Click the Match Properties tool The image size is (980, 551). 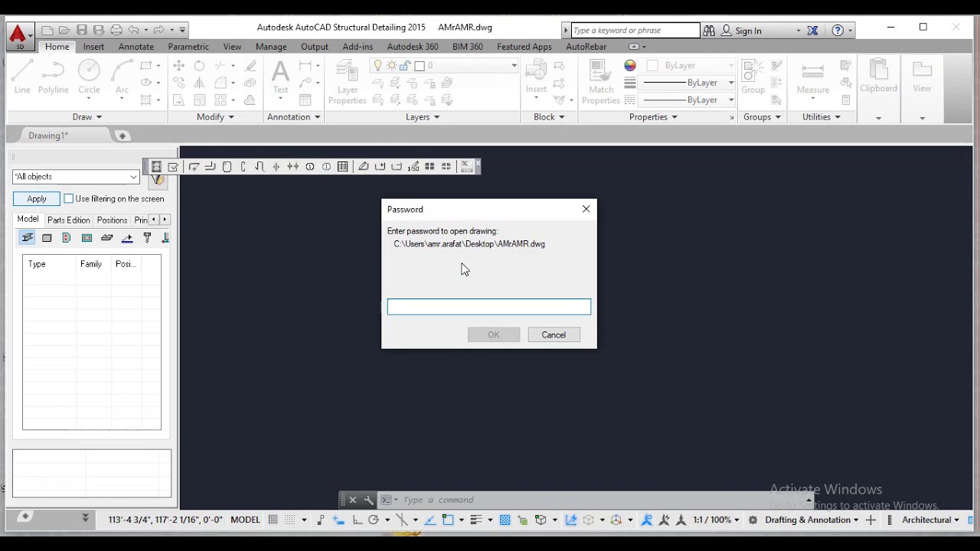coord(601,83)
